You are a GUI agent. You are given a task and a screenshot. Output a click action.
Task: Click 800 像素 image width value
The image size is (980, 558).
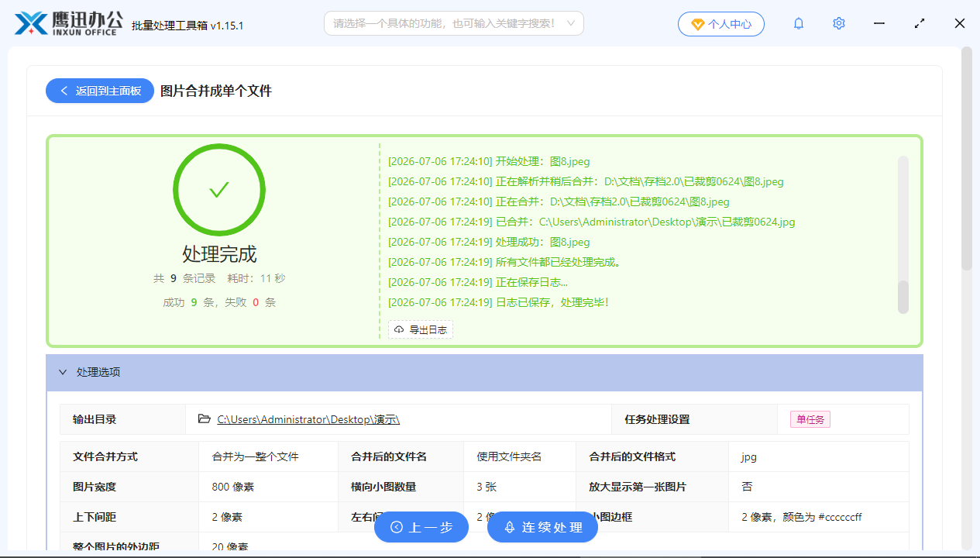click(x=233, y=487)
